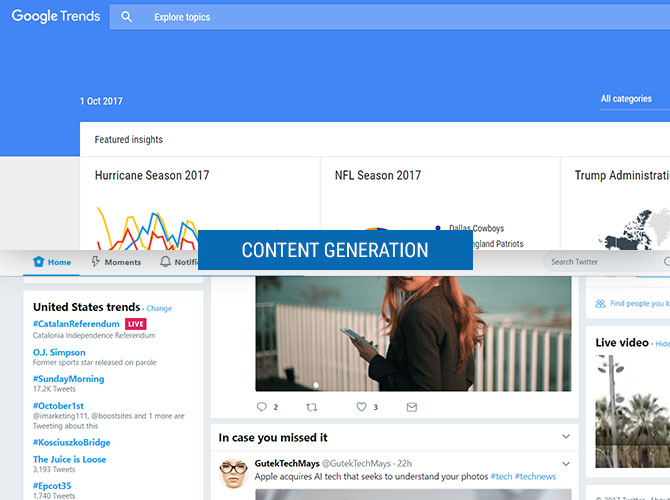Screen dimensions: 670x500
Task: Click the 1 Oct 2017 date label
Action: coord(101,101)
